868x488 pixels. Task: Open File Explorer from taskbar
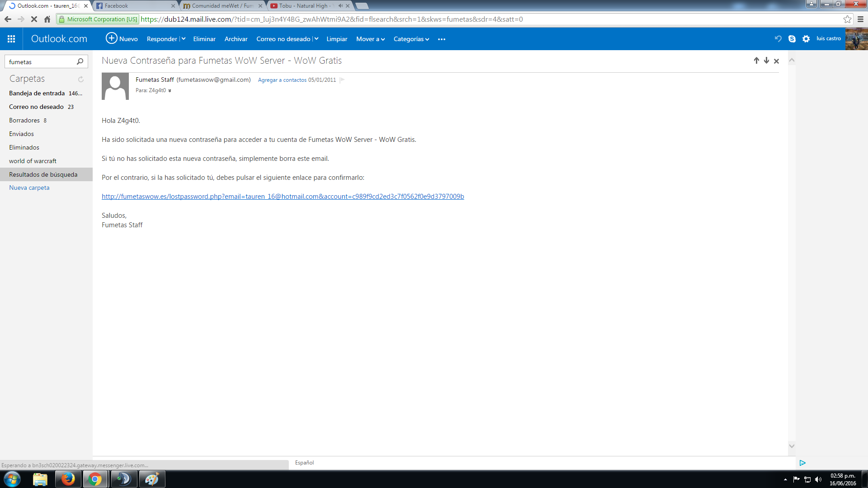tap(40, 479)
